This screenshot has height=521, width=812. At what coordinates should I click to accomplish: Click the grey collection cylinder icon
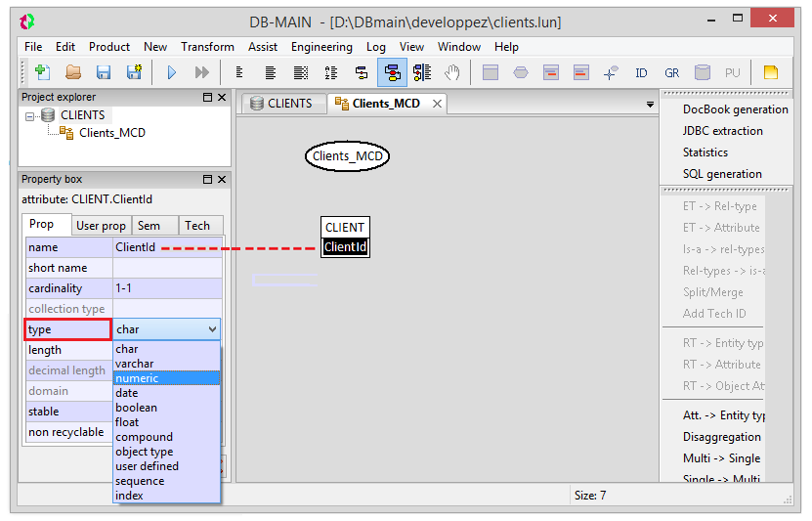pos(703,72)
